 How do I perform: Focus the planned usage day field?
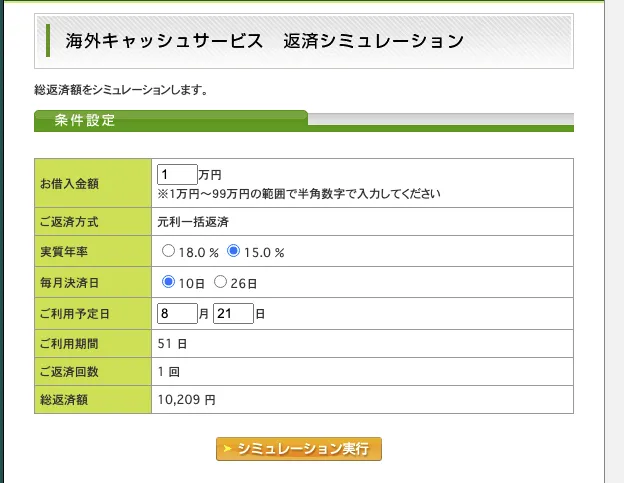pos(233,313)
